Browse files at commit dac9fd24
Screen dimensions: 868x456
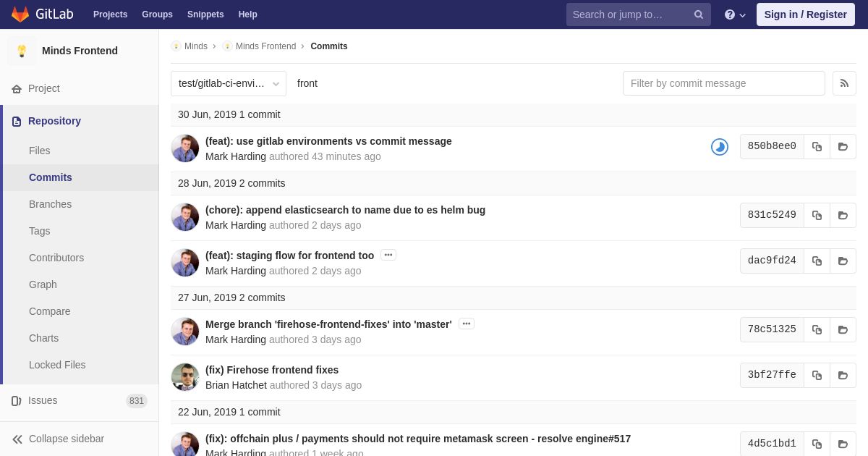click(843, 261)
